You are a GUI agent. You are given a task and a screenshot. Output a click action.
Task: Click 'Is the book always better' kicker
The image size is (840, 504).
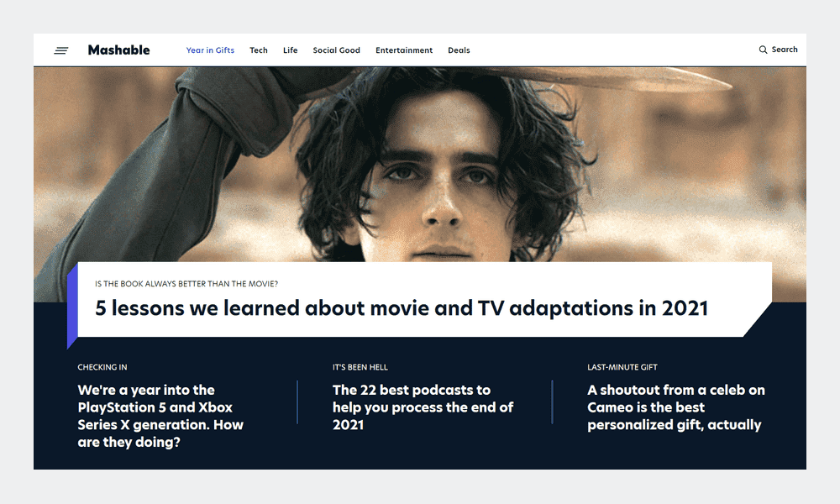(186, 284)
